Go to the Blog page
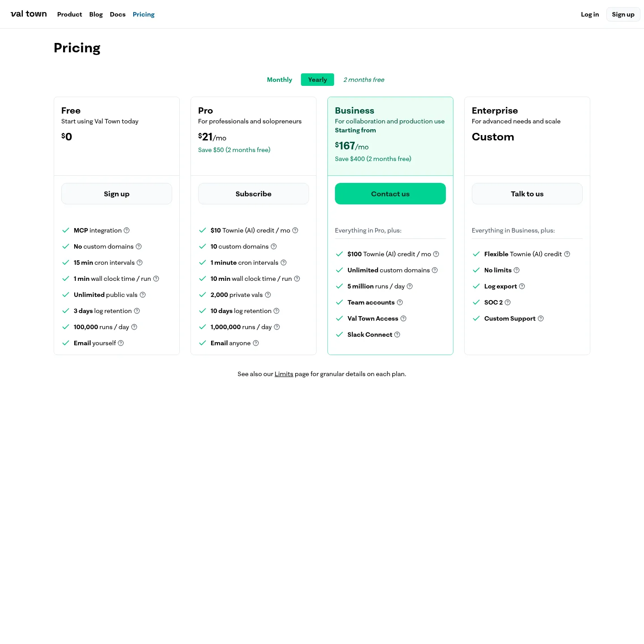644x644 pixels. [x=96, y=14]
